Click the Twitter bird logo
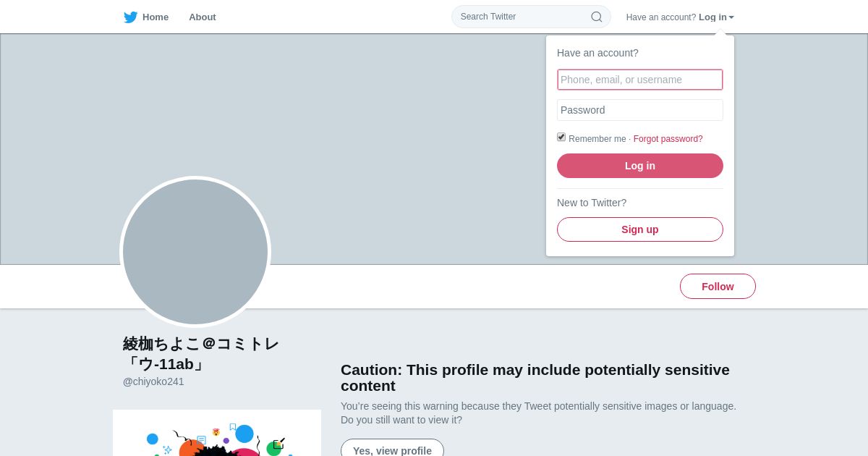Image resolution: width=868 pixels, height=456 pixels. 130,17
